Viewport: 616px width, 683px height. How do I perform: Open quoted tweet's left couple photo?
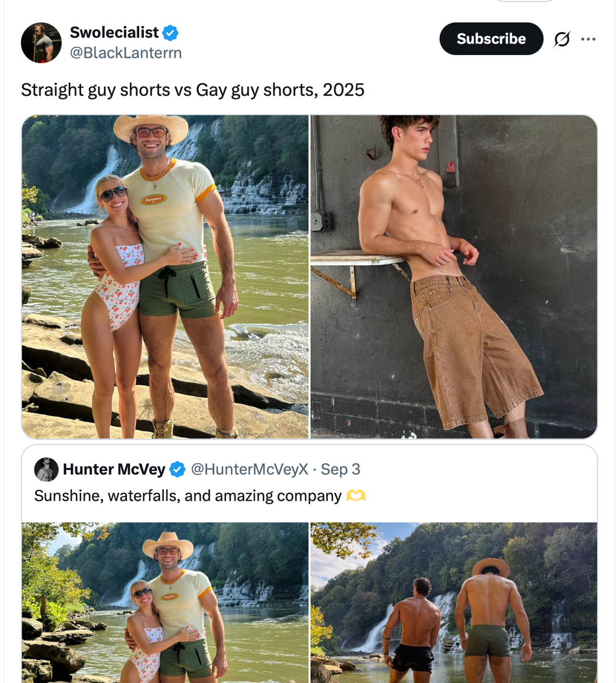pos(165,602)
